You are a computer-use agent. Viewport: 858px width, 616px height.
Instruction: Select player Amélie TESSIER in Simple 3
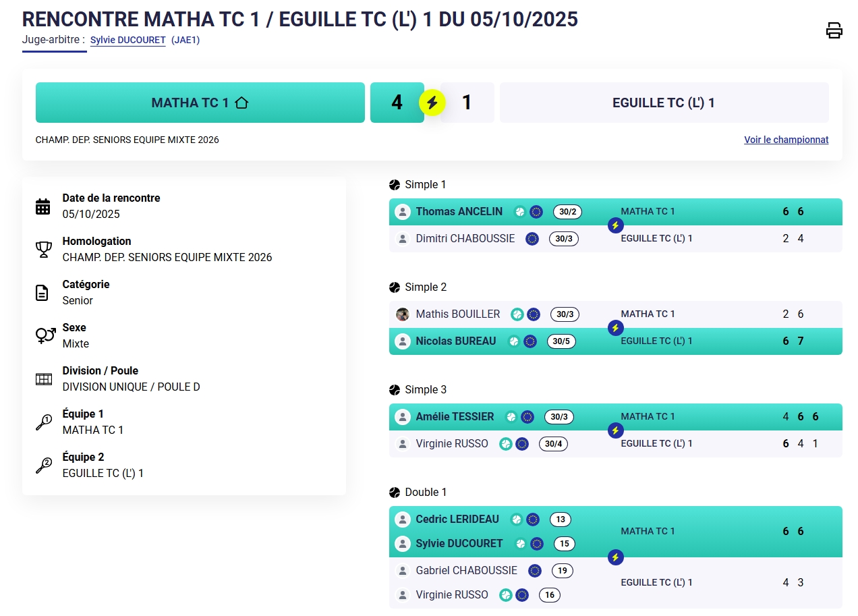point(455,417)
